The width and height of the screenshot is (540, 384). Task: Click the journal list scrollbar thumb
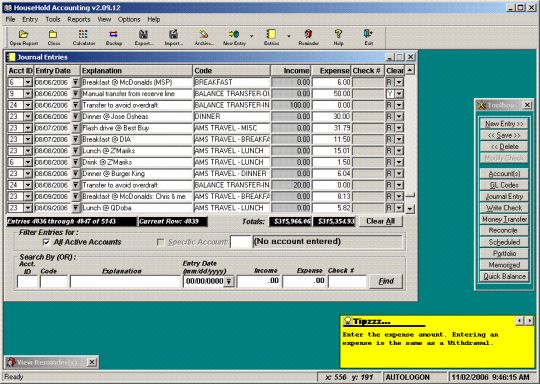coord(410,195)
